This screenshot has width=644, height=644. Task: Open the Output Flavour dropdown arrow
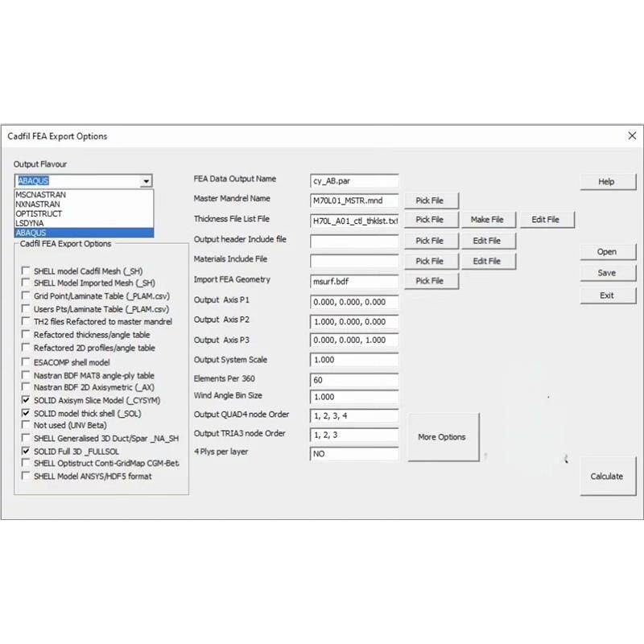coord(147,181)
